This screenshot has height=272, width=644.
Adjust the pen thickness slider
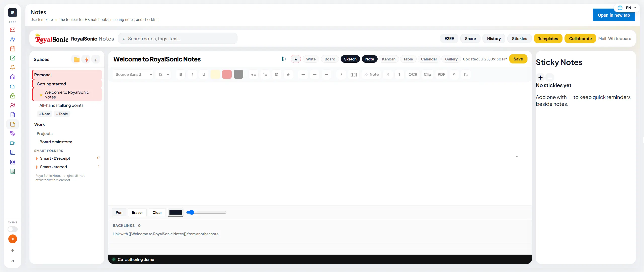pos(206,212)
